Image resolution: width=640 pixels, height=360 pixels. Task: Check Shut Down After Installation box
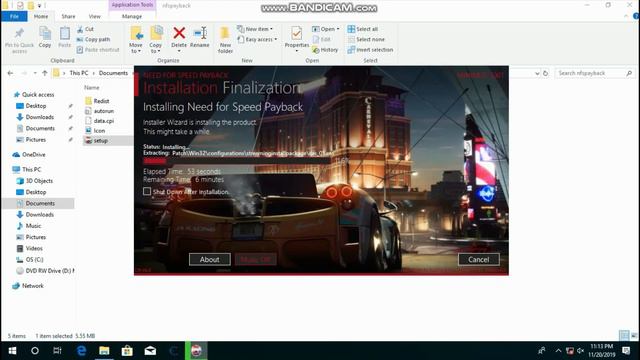(x=147, y=191)
